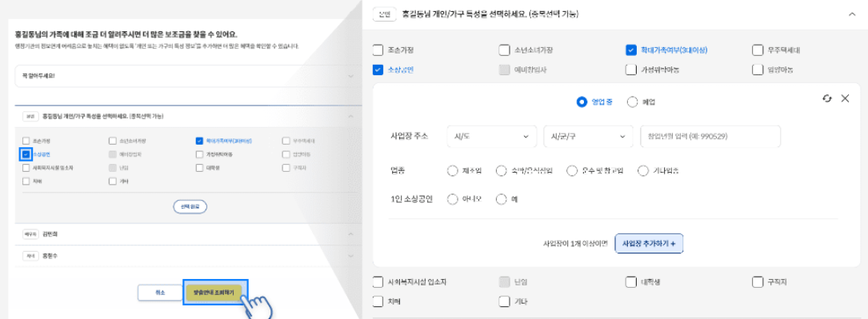Uncheck 소상공인 in the enlarged right panel
The image size is (868, 319).
[x=378, y=70]
